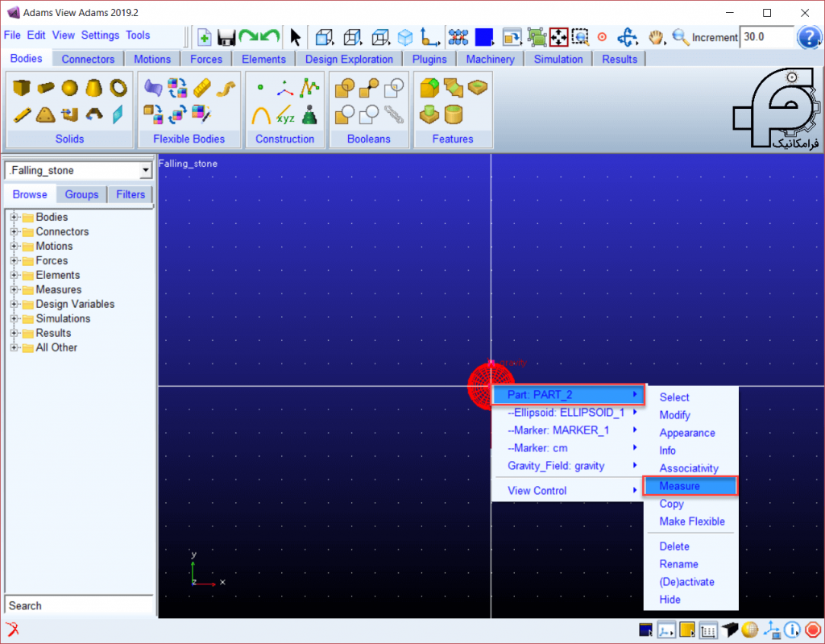The image size is (825, 644).
Task: Select the Arc construction tool
Action: pos(260,114)
